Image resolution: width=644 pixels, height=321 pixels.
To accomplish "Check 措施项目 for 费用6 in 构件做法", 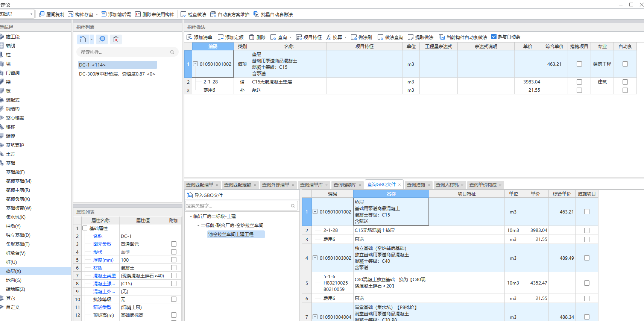I will click(579, 90).
